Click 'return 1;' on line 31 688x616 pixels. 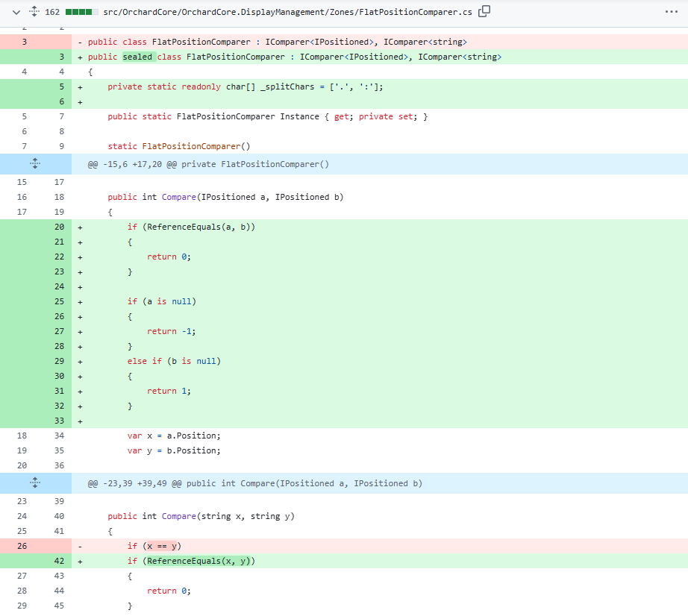pos(169,391)
